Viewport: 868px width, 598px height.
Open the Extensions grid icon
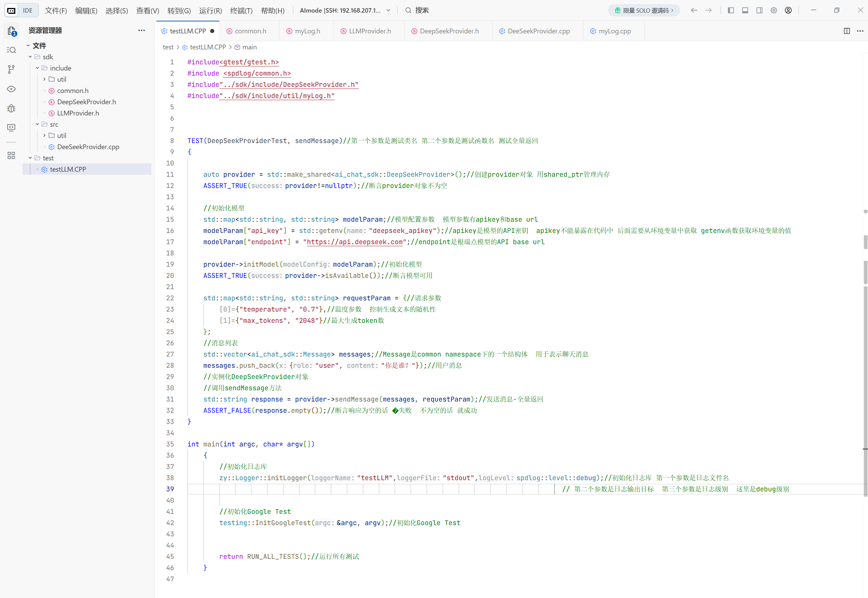click(x=11, y=156)
